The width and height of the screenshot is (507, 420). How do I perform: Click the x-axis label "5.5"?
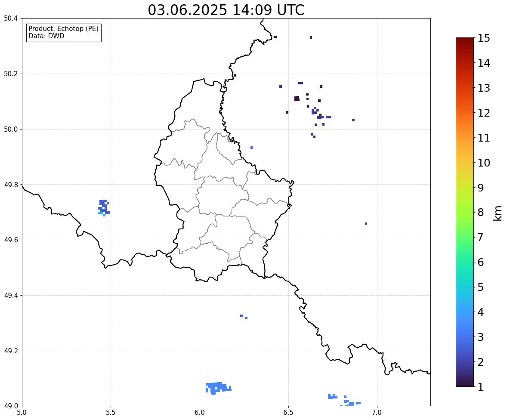tap(111, 413)
